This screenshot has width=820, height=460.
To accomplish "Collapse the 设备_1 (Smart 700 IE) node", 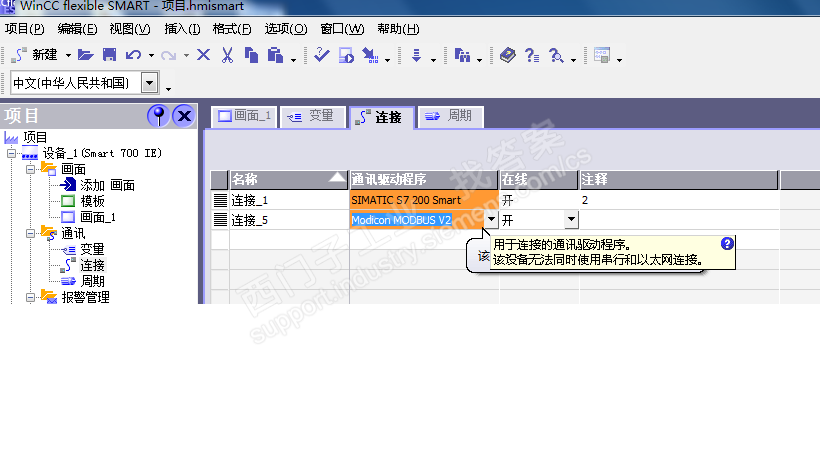I will pos(12,153).
